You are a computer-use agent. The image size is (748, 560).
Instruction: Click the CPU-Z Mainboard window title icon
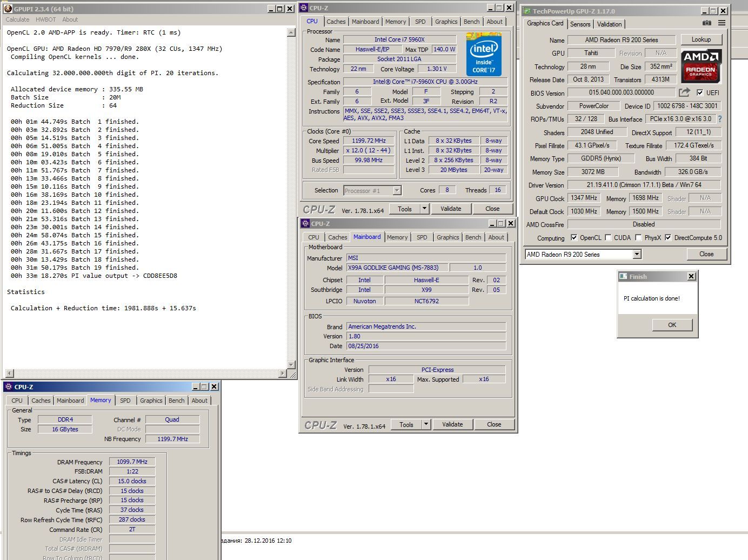click(306, 224)
